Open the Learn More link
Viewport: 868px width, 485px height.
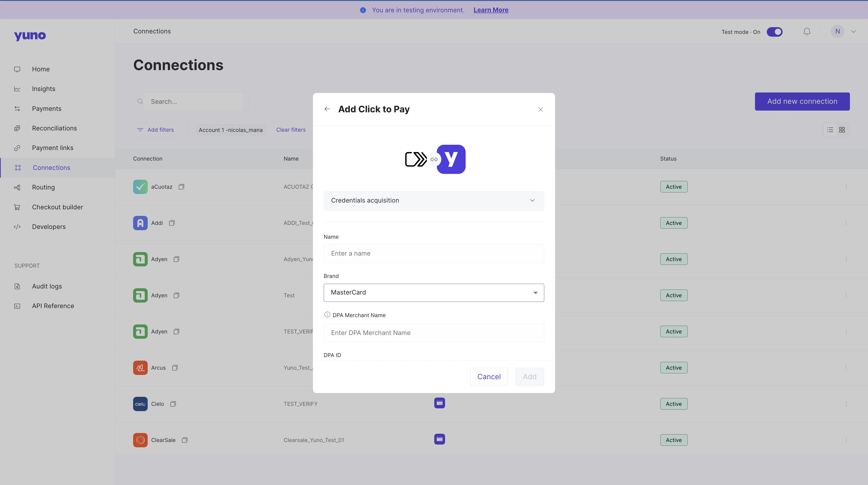[x=491, y=10]
